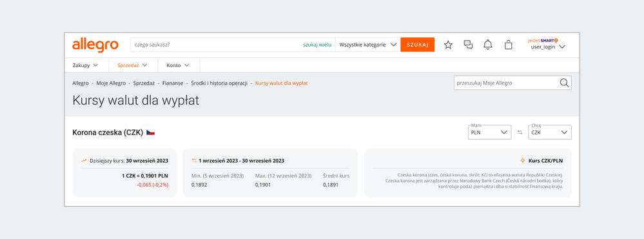This screenshot has height=239, width=644.
Task: Open notifications bell icon
Action: (488, 45)
